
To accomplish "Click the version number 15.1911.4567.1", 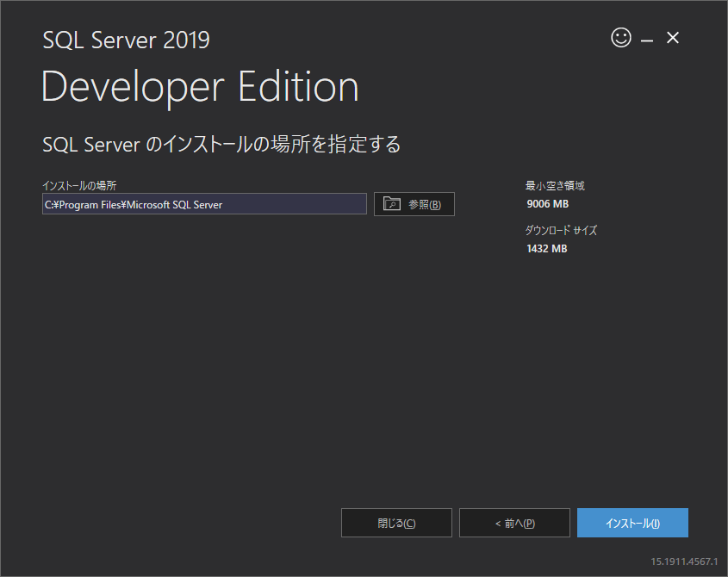I will tap(684, 561).
